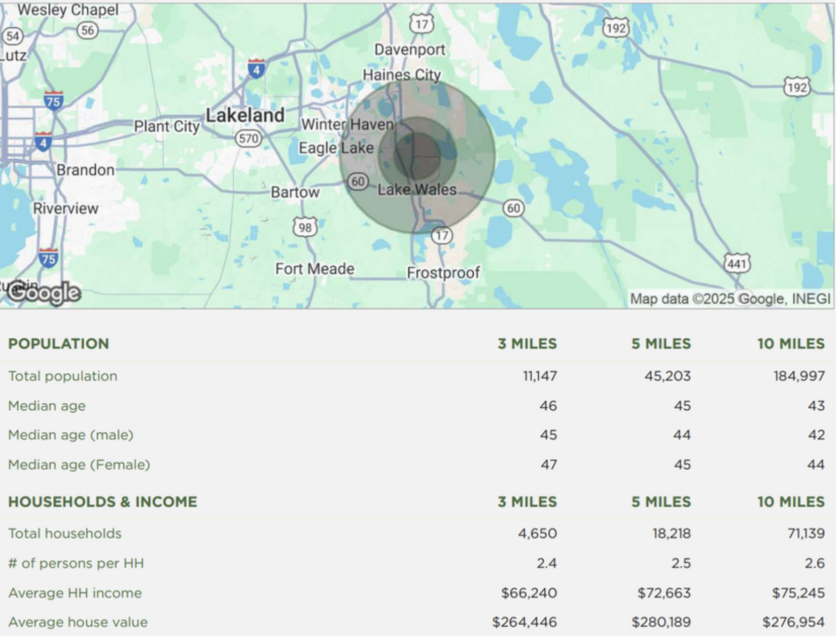Click average HH income value $72,663
This screenshot has width=840, height=641.
coord(664,593)
